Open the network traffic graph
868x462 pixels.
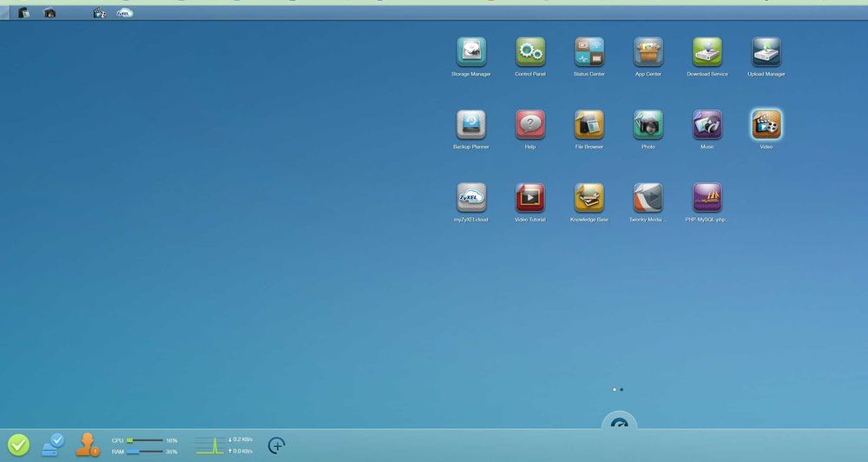tap(209, 445)
